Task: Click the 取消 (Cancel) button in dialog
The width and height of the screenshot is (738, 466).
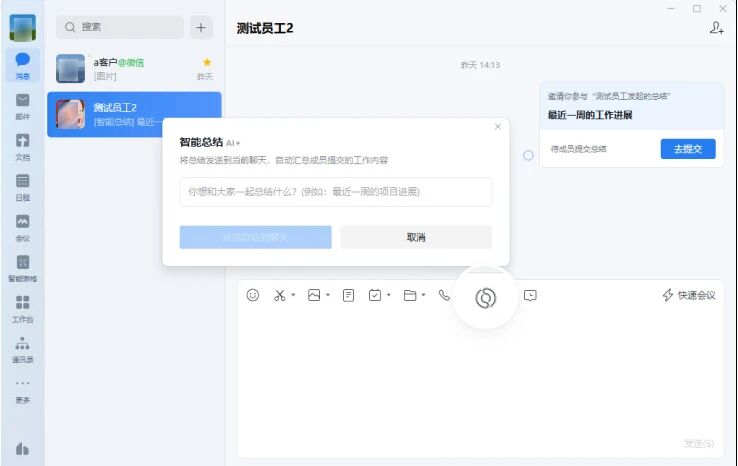Action: pyautogui.click(x=416, y=237)
